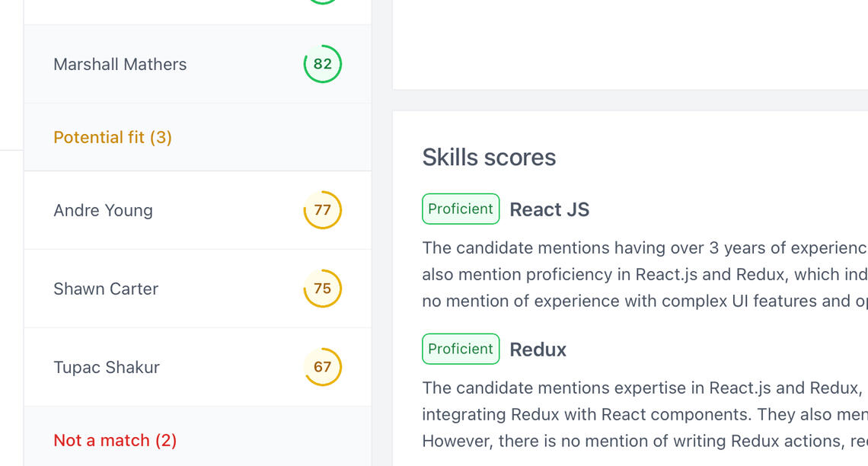Image resolution: width=868 pixels, height=466 pixels.
Task: Click Shawn Carter's 75 score ring
Action: tap(323, 289)
